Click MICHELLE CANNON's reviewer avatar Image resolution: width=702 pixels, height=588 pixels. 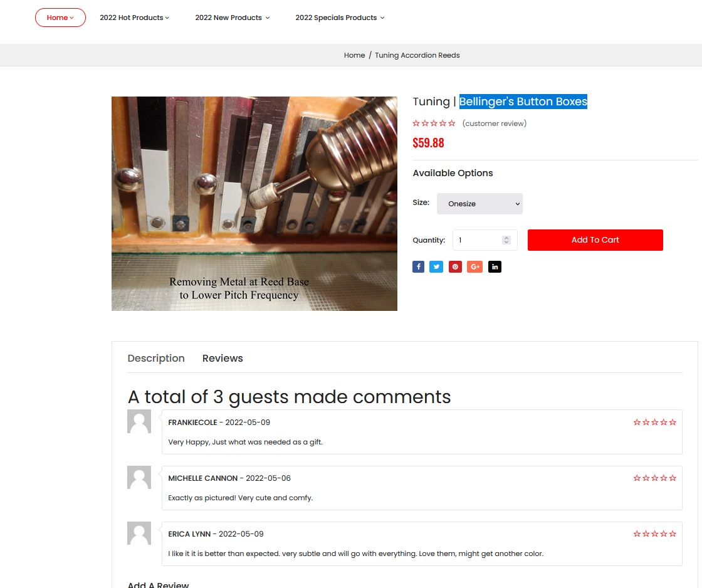click(139, 477)
